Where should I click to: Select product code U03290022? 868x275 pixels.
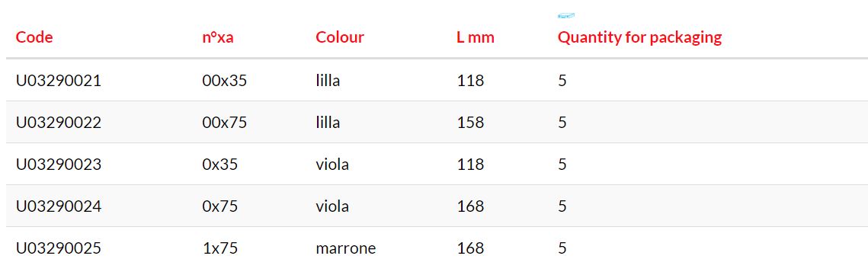pos(59,123)
